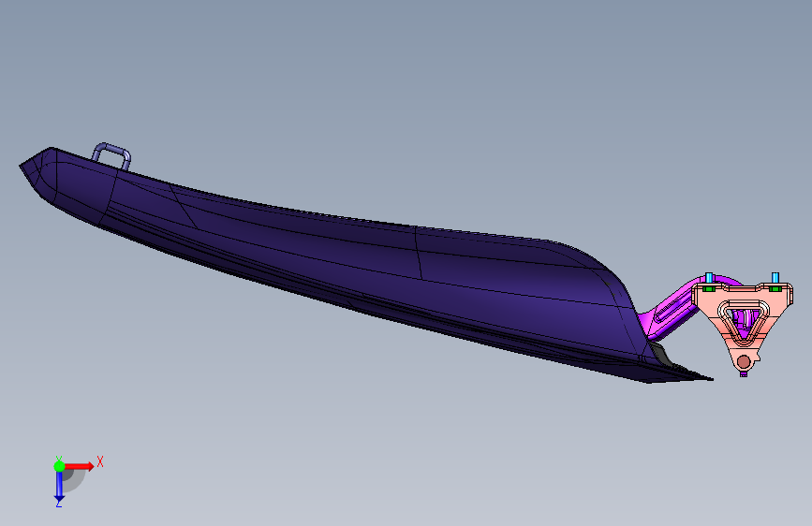Click the left light-blue stud
Image resolution: width=812 pixels, height=526 pixels.
click(709, 278)
